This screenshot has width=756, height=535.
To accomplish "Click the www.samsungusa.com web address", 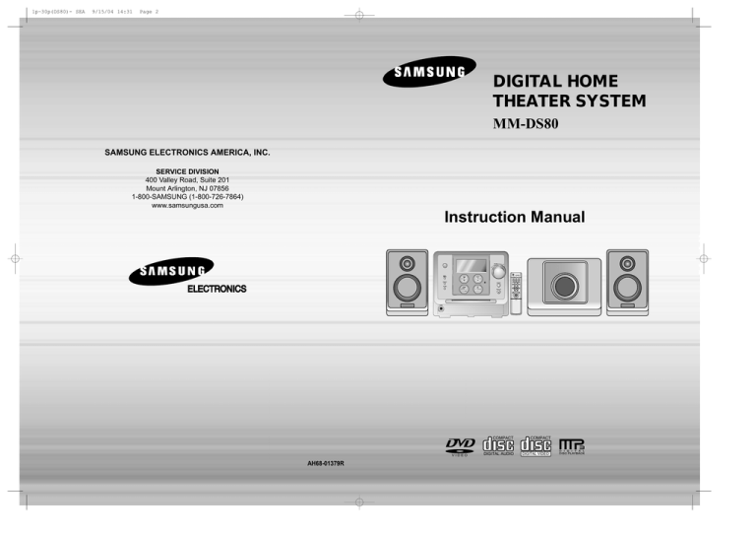I will click(187, 206).
